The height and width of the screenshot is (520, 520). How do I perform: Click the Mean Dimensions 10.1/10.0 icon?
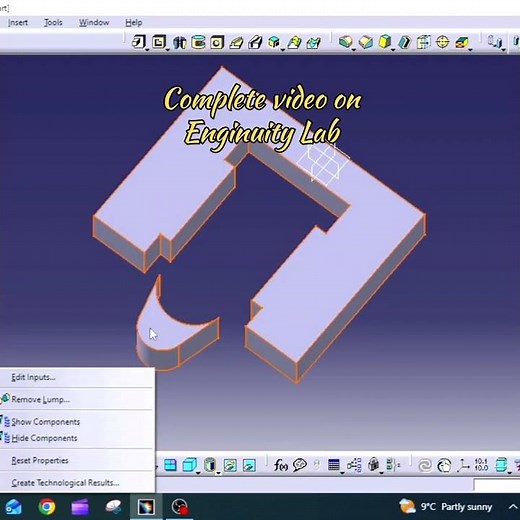(x=481, y=465)
